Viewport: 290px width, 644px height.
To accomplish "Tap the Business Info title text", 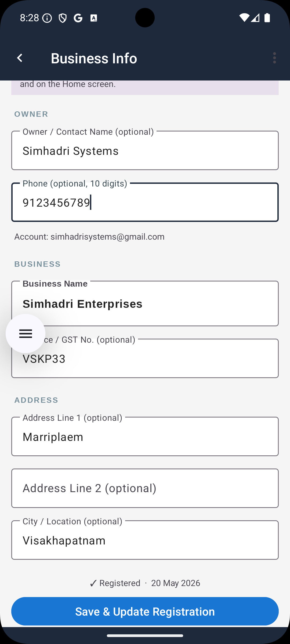I will click(94, 58).
